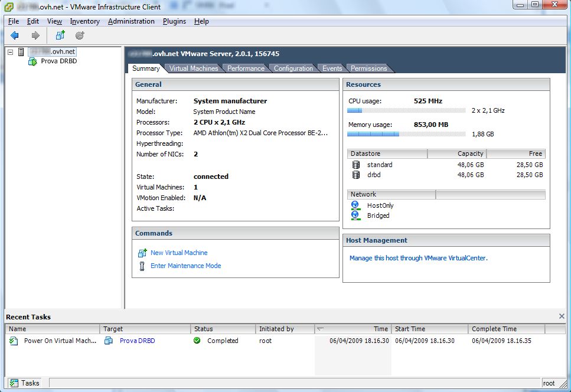Select the Bridged network name
Image resolution: width=571 pixels, height=392 pixels.
tap(379, 216)
